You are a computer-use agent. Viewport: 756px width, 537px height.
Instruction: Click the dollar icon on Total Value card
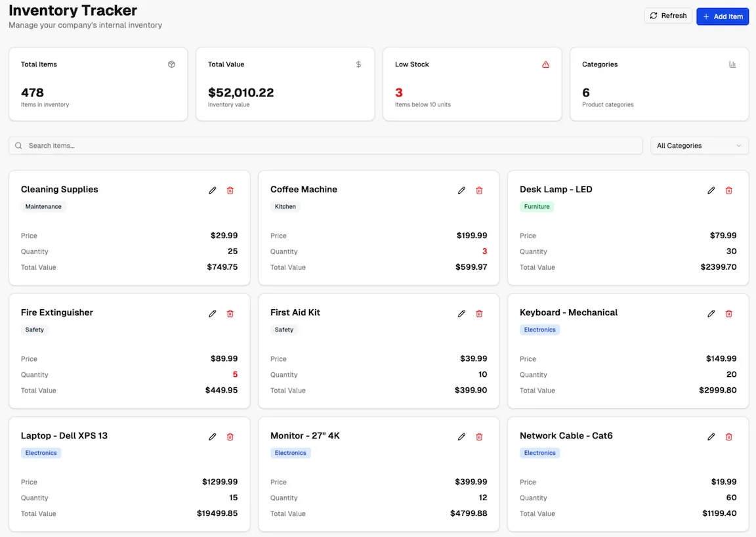pos(358,64)
